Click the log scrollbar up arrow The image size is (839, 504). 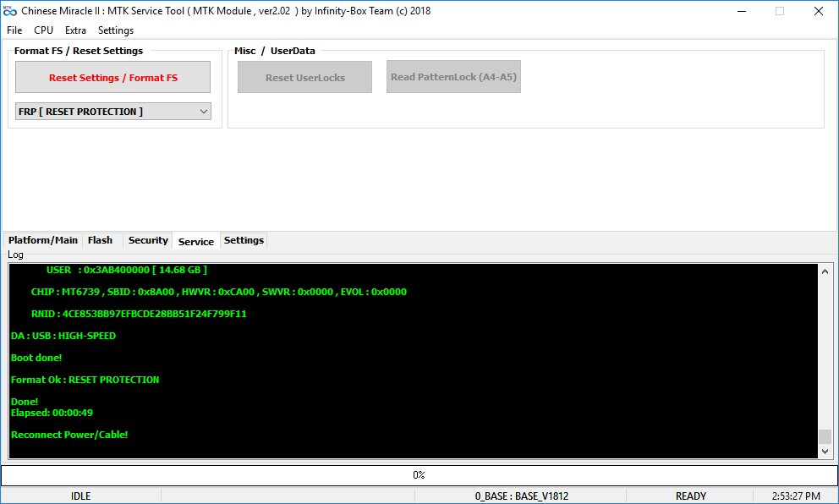[825, 271]
